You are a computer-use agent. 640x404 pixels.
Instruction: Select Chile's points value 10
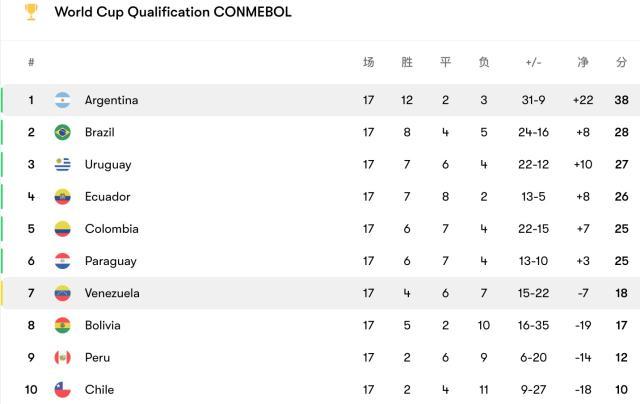pyautogui.click(x=621, y=389)
